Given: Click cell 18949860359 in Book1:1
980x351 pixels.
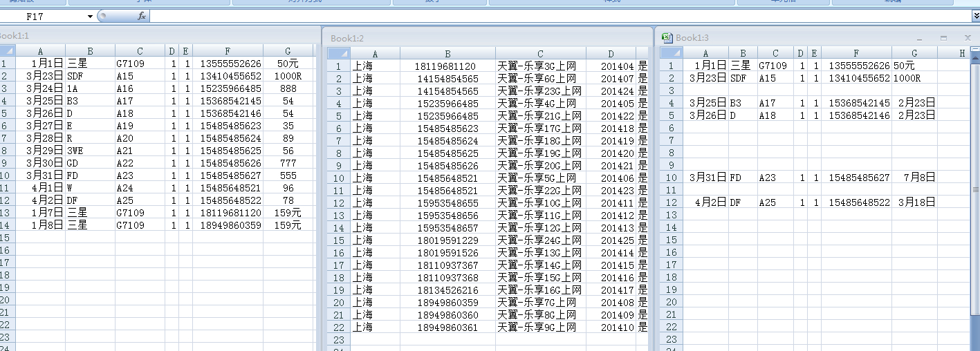Looking at the screenshot, I should pyautogui.click(x=228, y=225).
